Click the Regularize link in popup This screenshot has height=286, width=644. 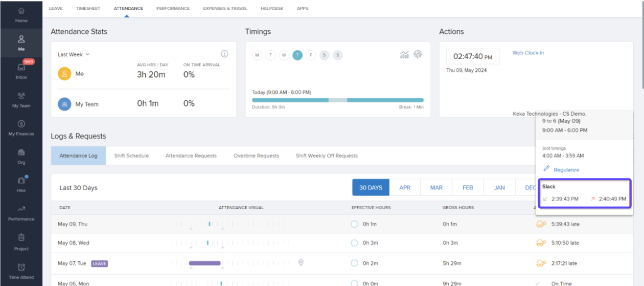click(566, 170)
